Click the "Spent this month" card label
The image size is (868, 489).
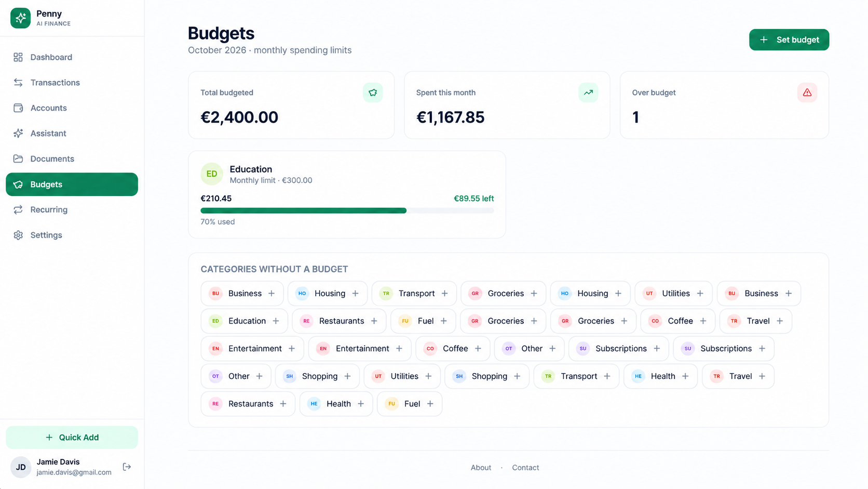[446, 92]
